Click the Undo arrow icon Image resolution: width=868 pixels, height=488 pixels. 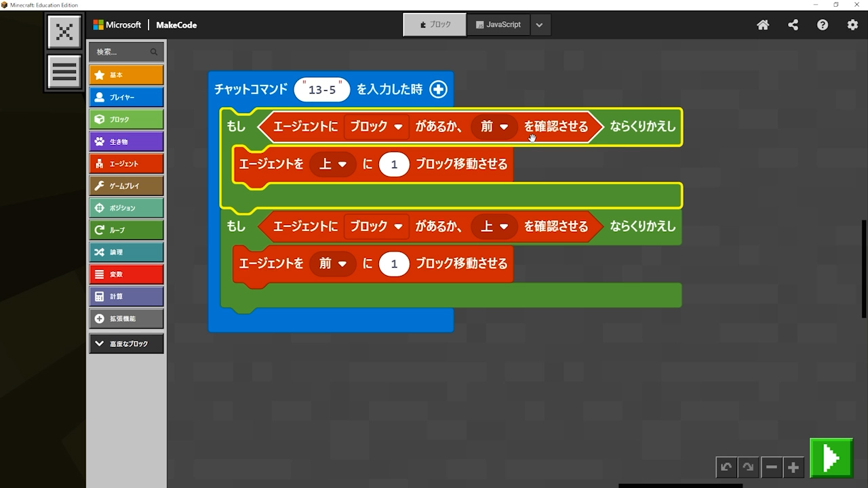(x=726, y=467)
